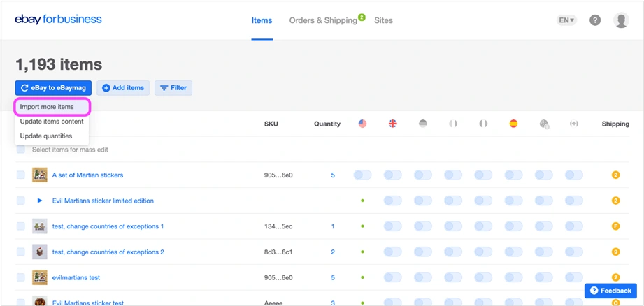Click the Shipping column header
The width and height of the screenshot is (644, 306).
615,124
